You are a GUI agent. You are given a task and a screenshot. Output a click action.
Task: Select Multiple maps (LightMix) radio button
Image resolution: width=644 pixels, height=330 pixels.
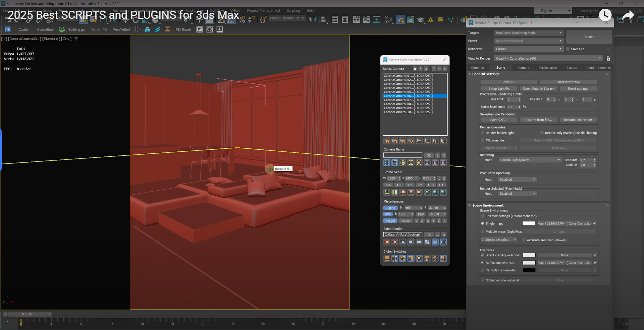pos(483,232)
